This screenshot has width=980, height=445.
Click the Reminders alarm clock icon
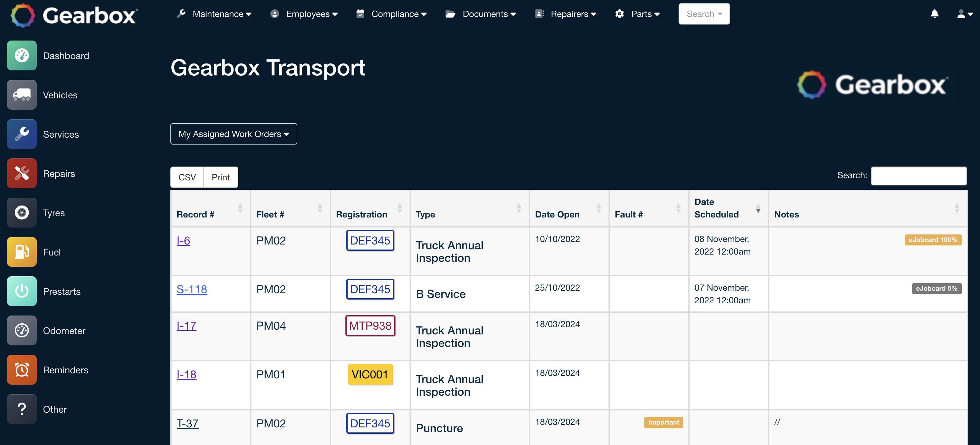coord(22,370)
